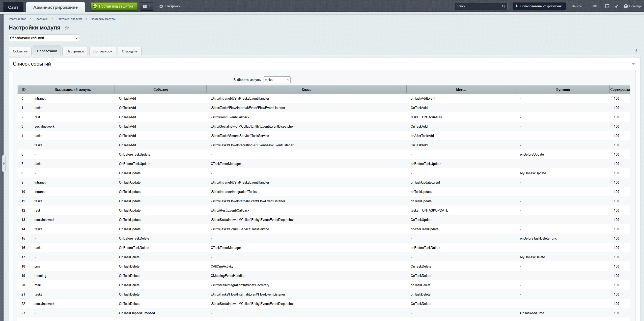Open Настройки продукта breadcrumb link
644x321 pixels.
tap(69, 19)
